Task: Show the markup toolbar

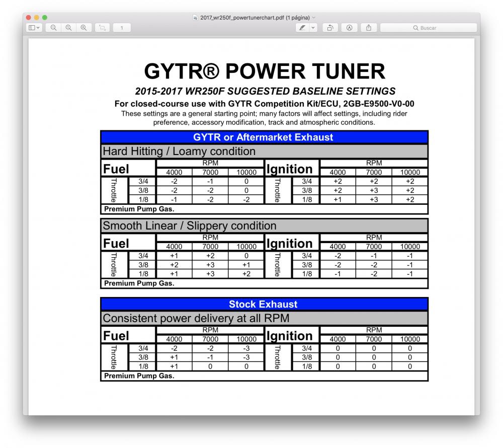Action: click(350, 28)
